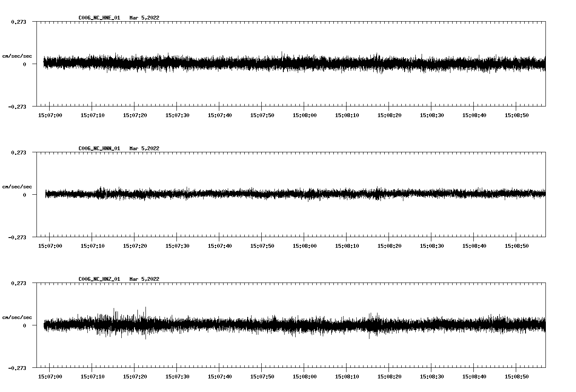Click the Mar 5,2022 date above the HNZ plot
Image resolution: width=576 pixels, height=392 pixels.
point(144,279)
